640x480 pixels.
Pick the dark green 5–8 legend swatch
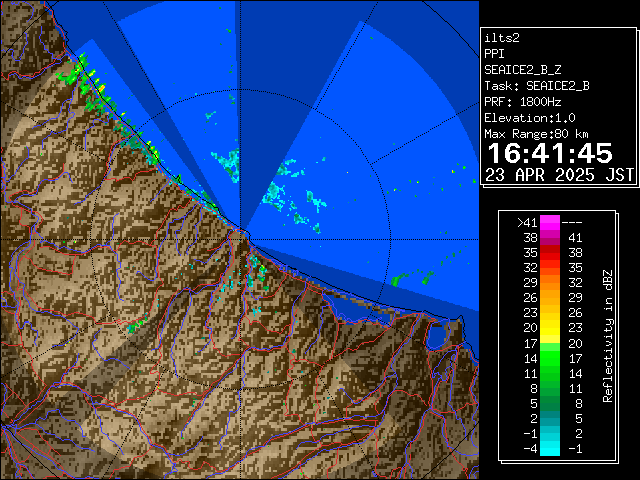[550, 403]
